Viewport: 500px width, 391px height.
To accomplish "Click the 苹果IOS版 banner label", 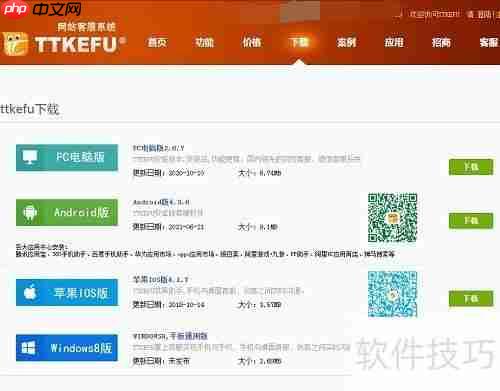I will (81, 293).
